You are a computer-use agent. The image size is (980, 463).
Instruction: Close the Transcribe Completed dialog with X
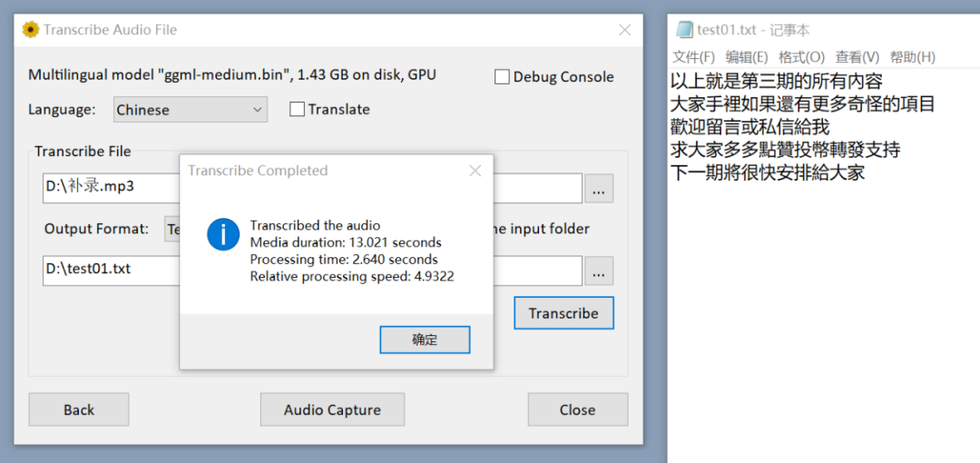coord(475,171)
